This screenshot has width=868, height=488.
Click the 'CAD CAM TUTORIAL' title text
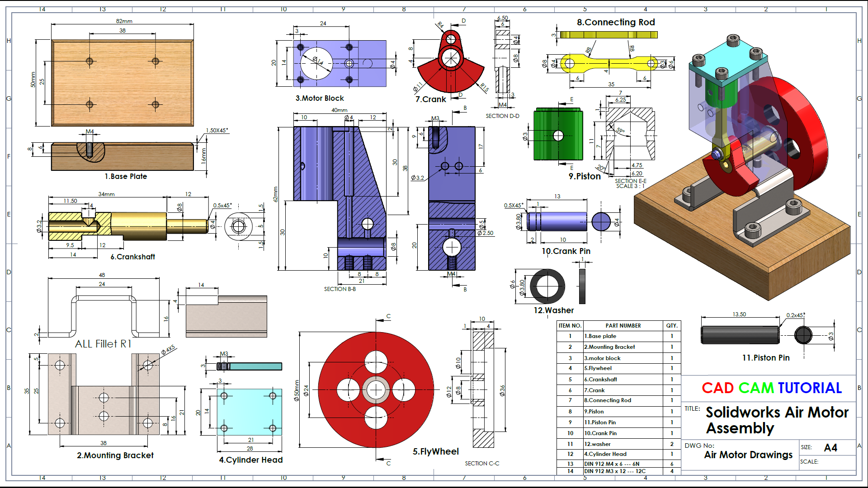pyautogui.click(x=771, y=388)
